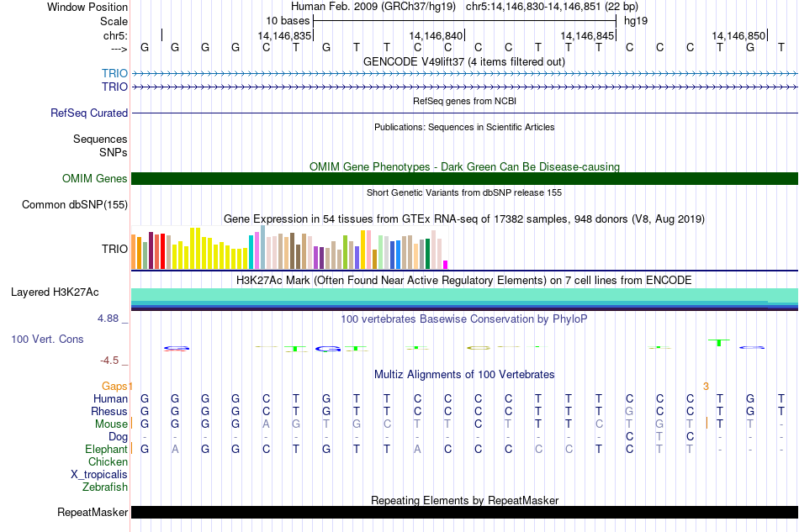This screenshot has height=532, width=799.
Task: Open Short Genetic Variants from dbSNP title
Action: click(x=464, y=193)
